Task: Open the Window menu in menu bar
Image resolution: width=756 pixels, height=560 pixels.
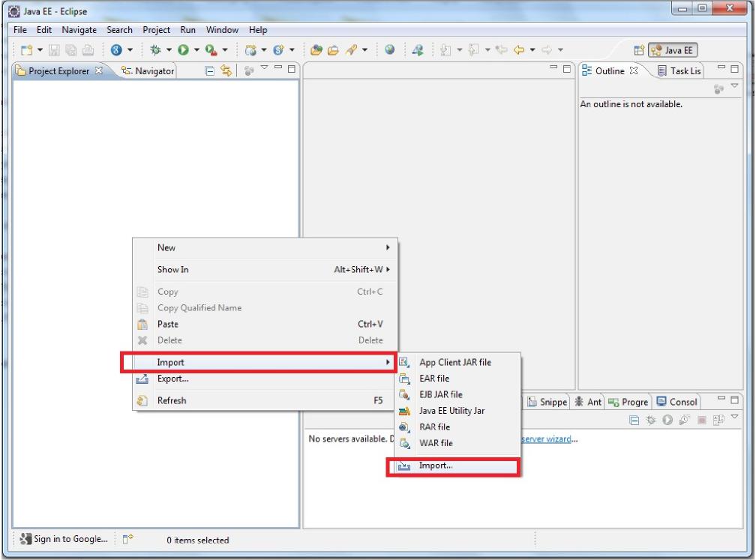Action: tap(222, 30)
